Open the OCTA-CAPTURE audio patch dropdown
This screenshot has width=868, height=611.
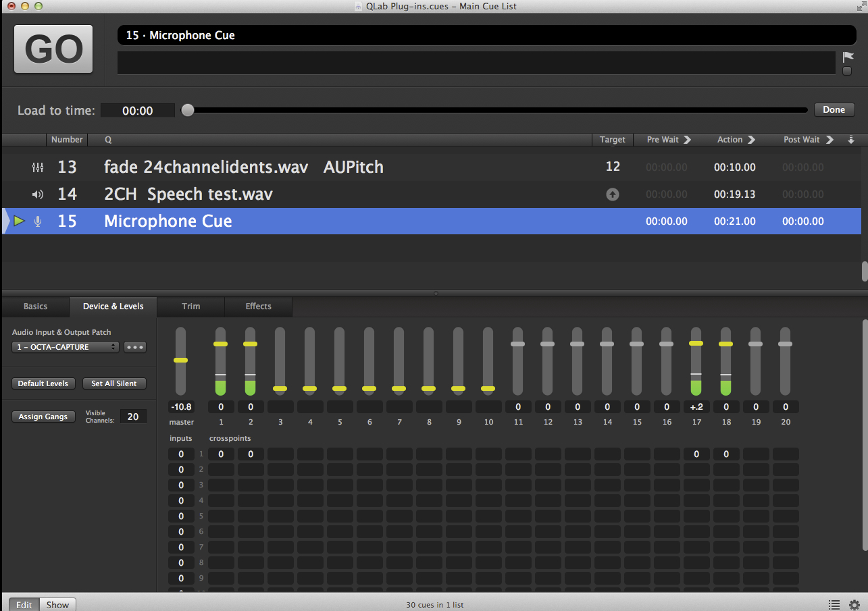point(65,347)
